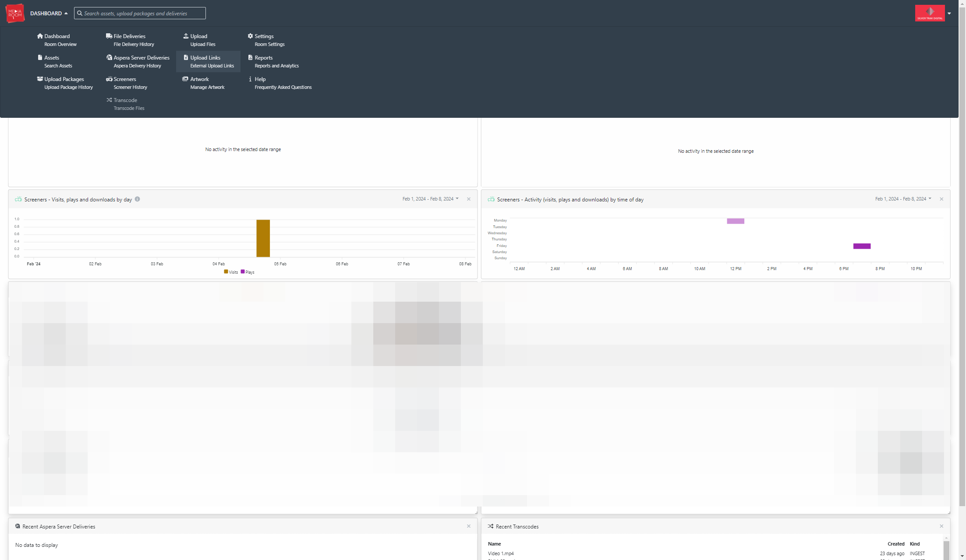Click the Media Room logo icon

15,13
